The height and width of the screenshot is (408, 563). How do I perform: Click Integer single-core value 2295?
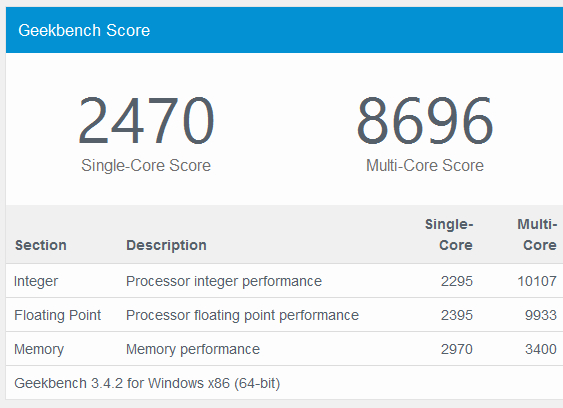(x=457, y=281)
